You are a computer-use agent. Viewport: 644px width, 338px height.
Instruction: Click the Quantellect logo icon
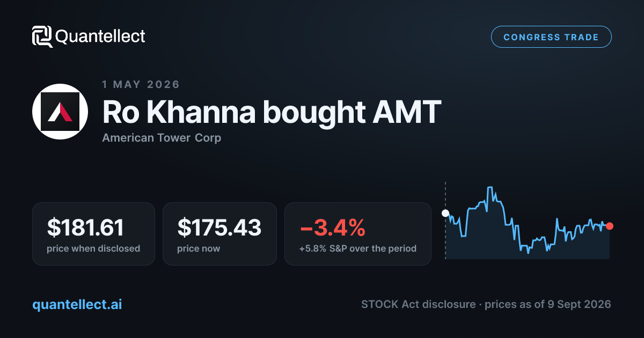tap(42, 36)
